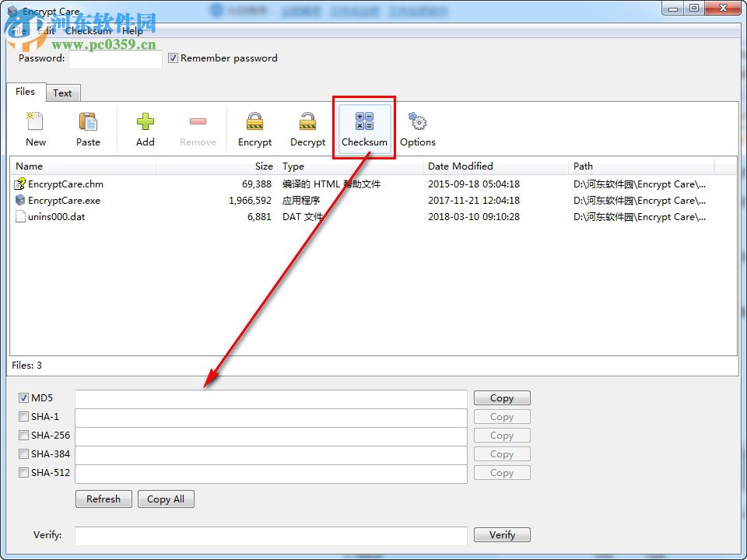Click the Paste toolbar icon
Viewport: 747px width, 560px height.
tap(88, 127)
